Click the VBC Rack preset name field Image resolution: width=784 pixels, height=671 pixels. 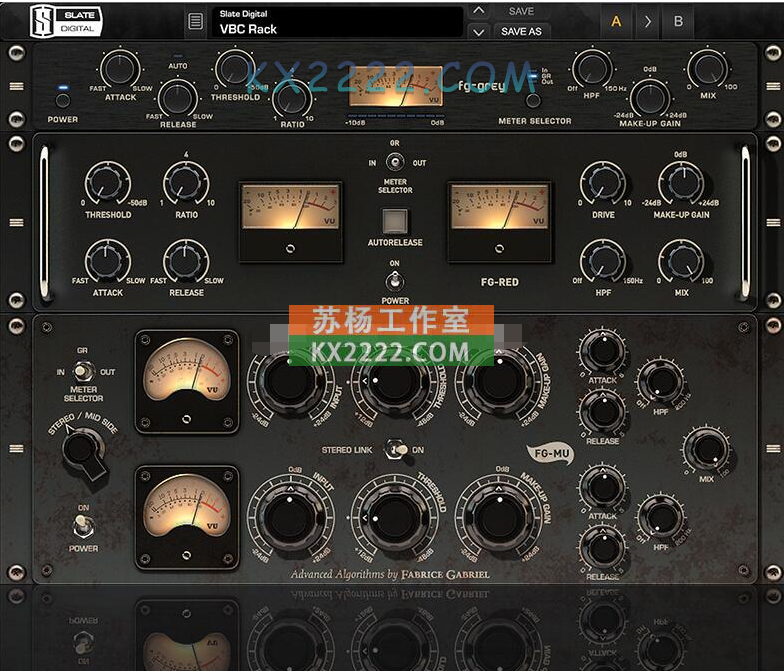coord(337,22)
